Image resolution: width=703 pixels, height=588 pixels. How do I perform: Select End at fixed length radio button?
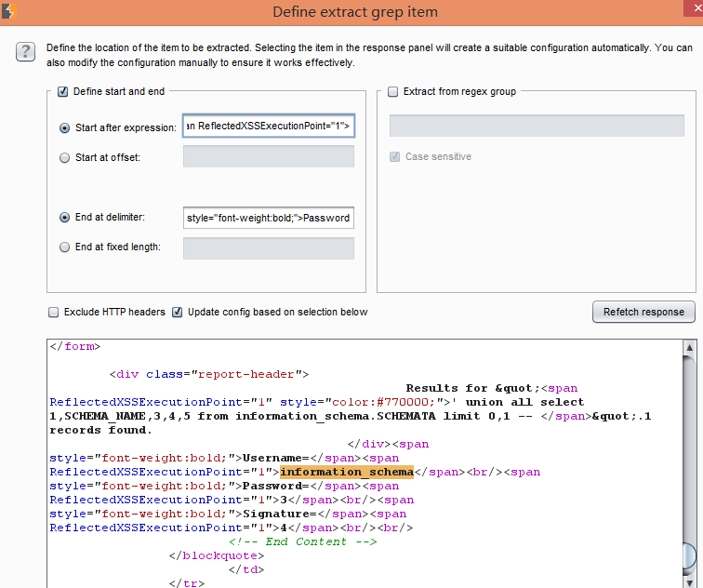coord(64,247)
